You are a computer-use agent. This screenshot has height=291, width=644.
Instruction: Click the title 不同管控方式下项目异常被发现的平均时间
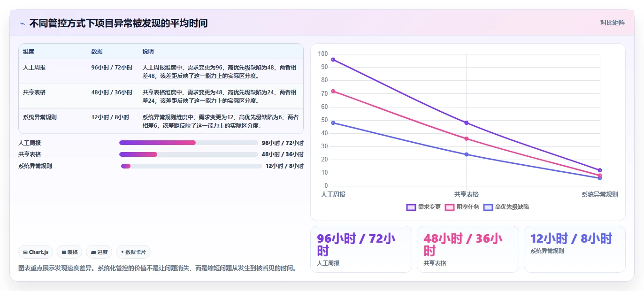click(x=118, y=23)
